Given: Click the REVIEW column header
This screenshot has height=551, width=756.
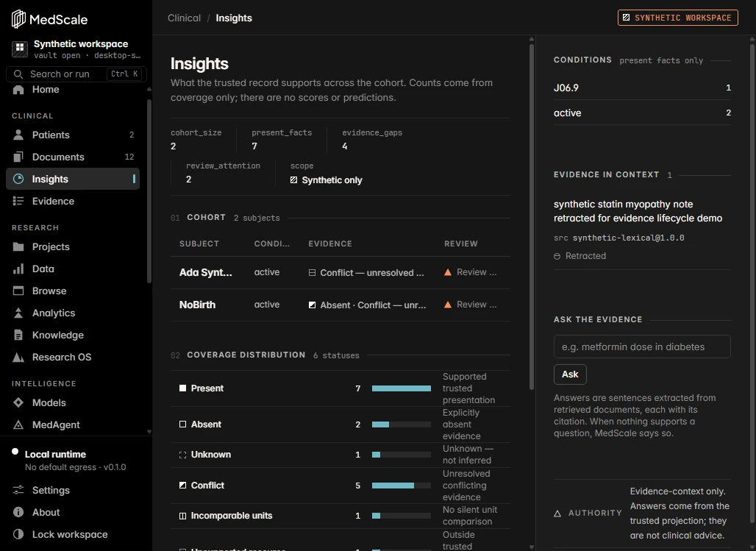Looking at the screenshot, I should (461, 243).
